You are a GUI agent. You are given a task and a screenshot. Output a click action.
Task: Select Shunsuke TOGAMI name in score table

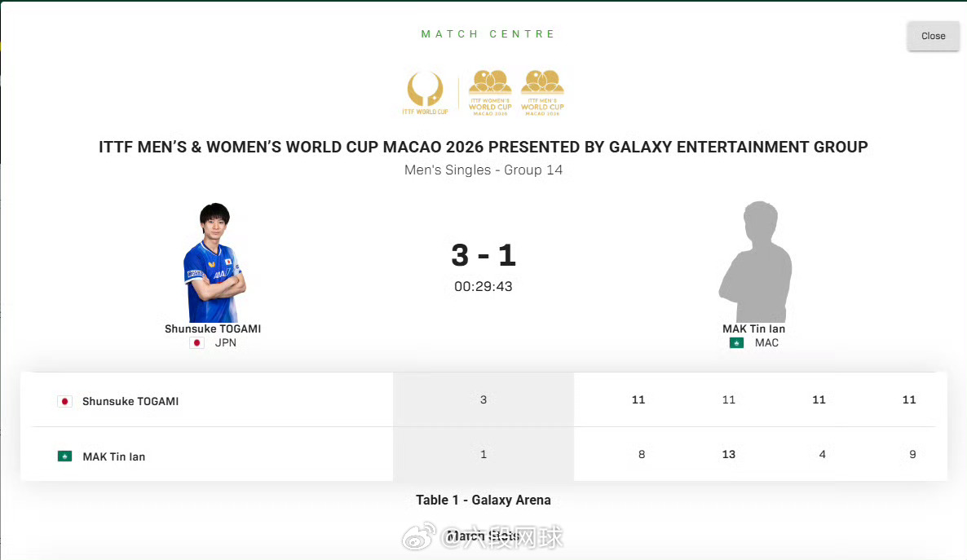130,401
